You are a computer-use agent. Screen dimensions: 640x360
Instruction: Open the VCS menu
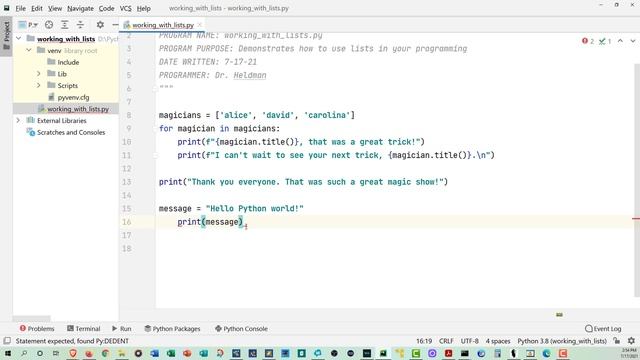click(126, 8)
